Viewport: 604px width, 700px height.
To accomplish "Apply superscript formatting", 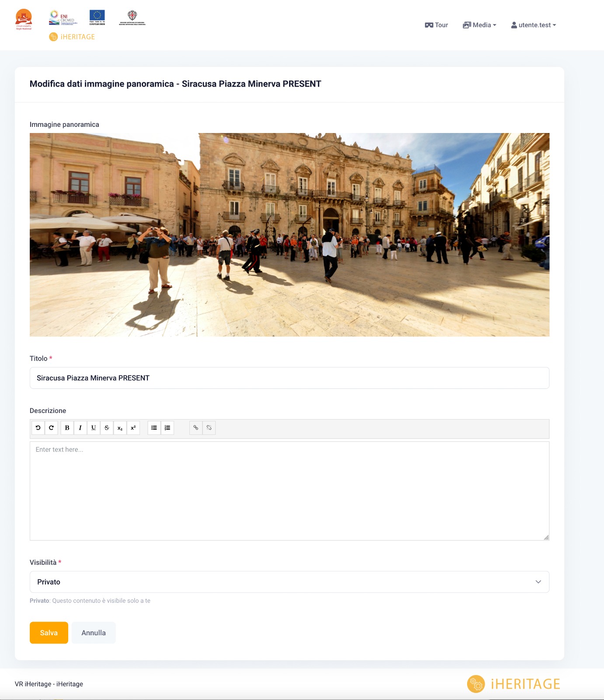I will (x=133, y=428).
